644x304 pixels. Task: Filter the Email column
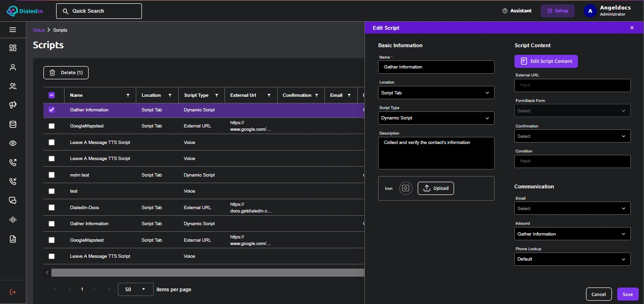(349, 95)
